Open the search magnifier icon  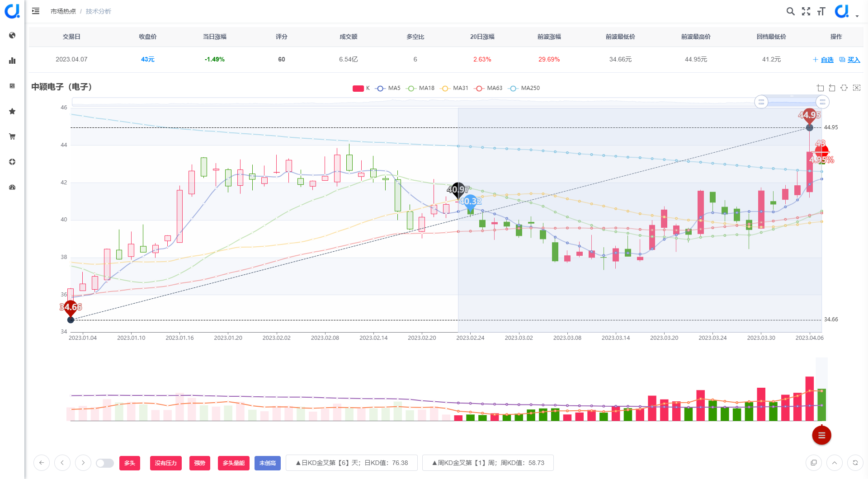point(790,11)
